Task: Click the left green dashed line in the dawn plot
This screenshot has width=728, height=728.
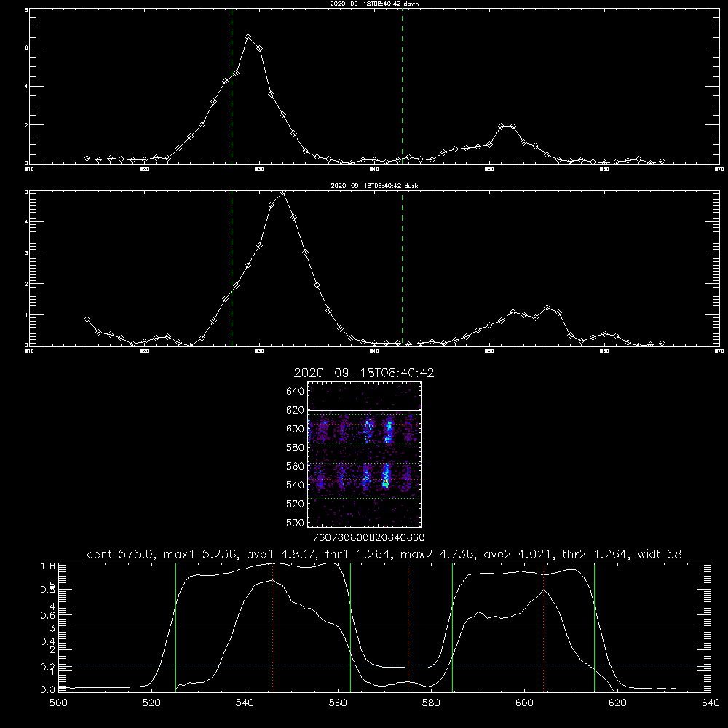Action: point(232,86)
